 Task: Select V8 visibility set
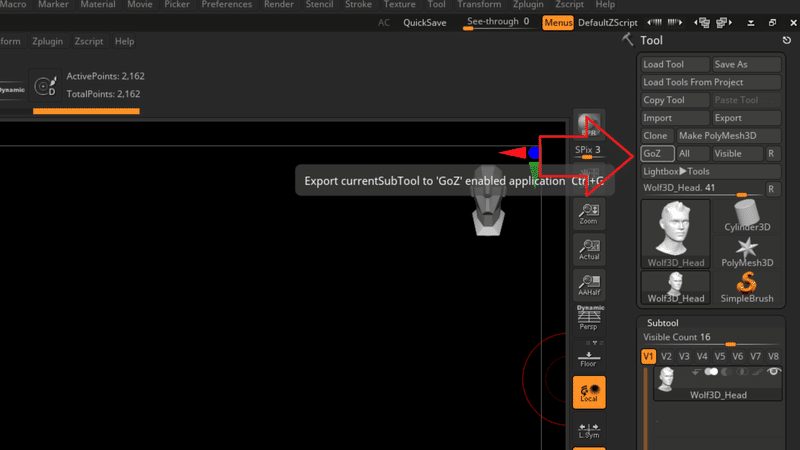[773, 356]
